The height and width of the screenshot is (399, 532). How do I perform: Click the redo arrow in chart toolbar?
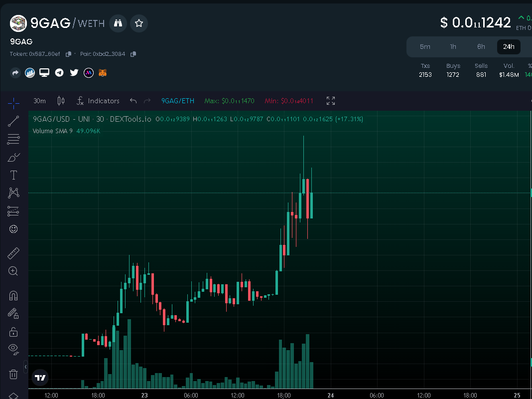(147, 101)
